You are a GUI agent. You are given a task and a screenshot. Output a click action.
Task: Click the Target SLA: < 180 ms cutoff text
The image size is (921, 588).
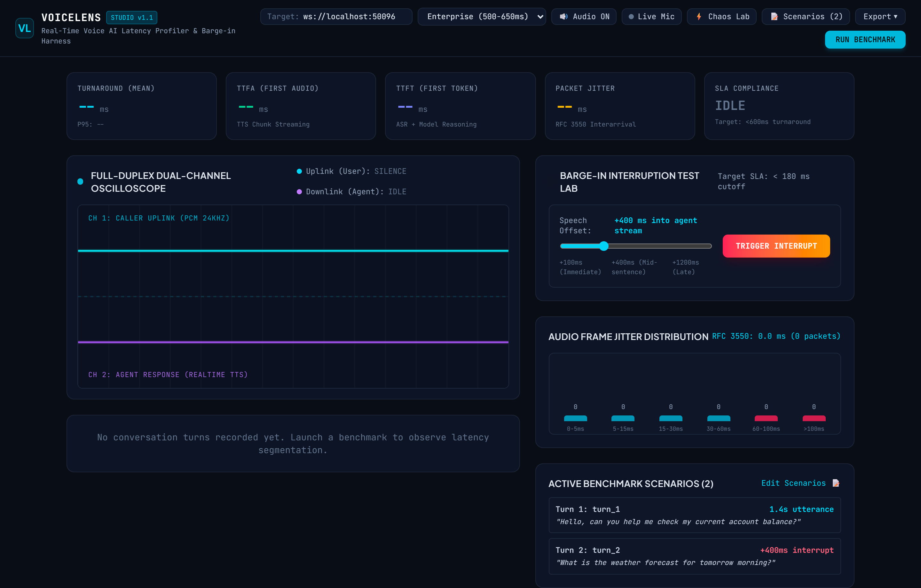pos(763,181)
